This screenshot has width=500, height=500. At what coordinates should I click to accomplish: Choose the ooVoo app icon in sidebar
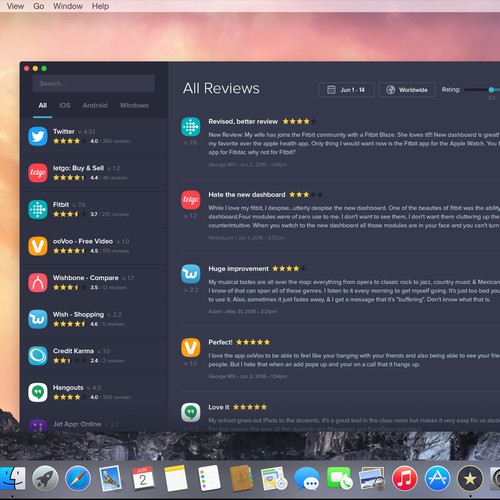pos(38,246)
